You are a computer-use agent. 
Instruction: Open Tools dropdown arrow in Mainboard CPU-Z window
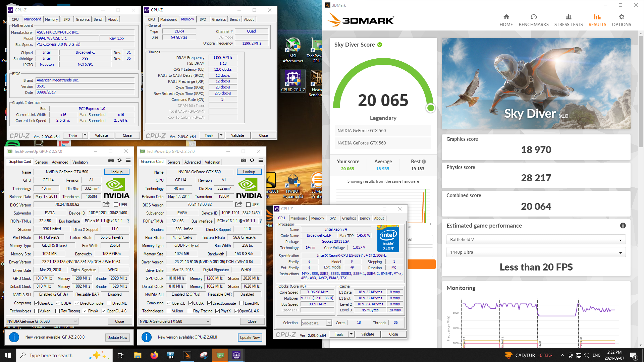click(85, 135)
